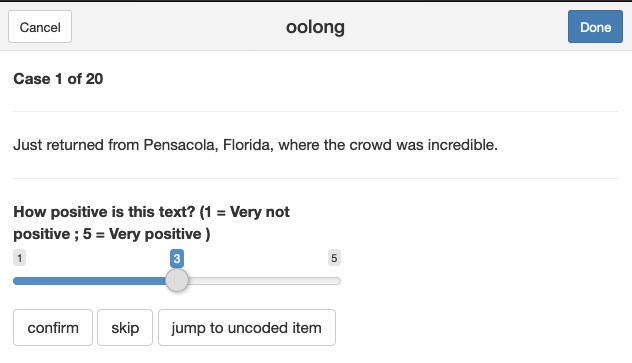Click the empty header bar beside the title

[x=455, y=27]
